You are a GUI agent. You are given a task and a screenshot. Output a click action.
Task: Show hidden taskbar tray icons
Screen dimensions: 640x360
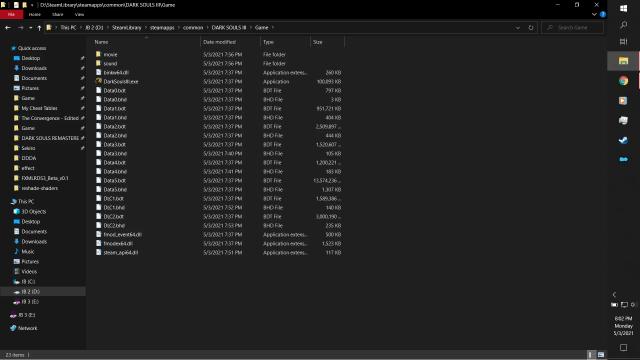point(614,294)
